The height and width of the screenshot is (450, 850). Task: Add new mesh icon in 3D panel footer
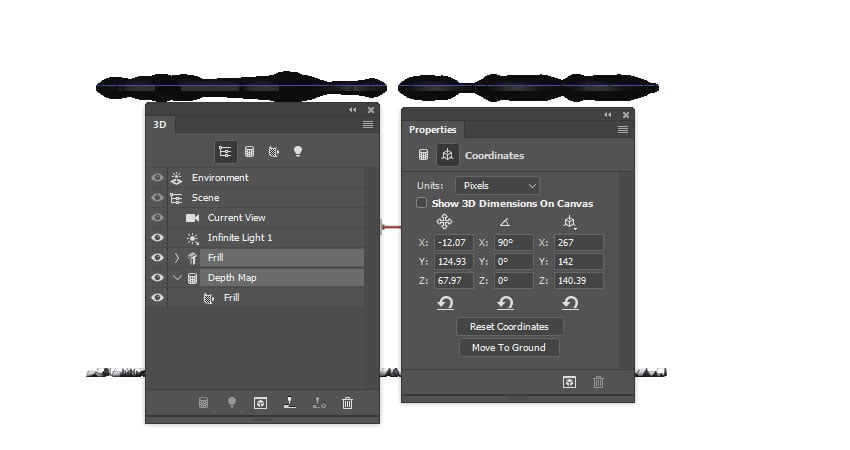pyautogui.click(x=203, y=403)
